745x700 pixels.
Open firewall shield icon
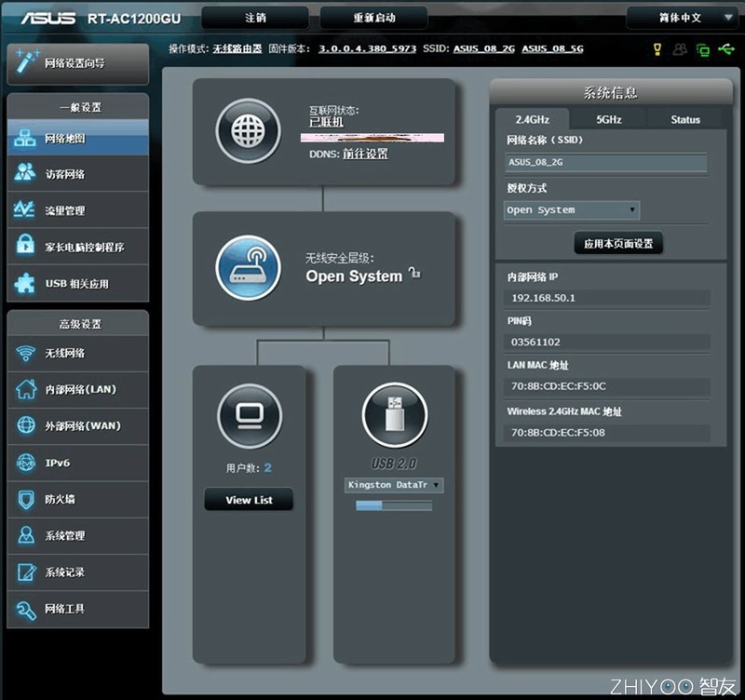click(26, 499)
